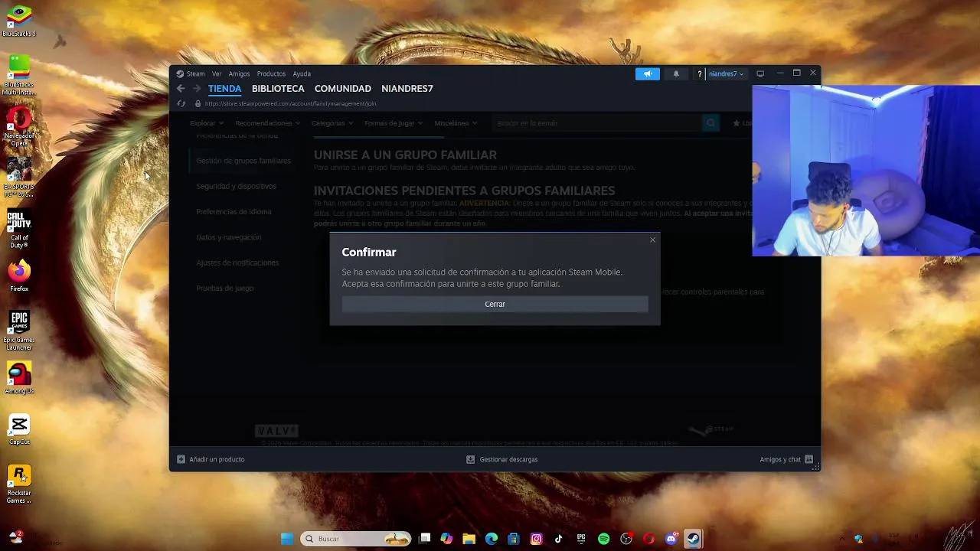Open Copilot from the taskbar
This screenshot has height=551, width=980.
point(447,539)
